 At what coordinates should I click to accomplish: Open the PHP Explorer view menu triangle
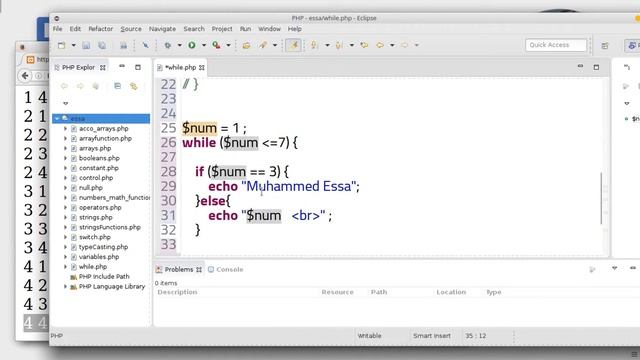click(66, 103)
